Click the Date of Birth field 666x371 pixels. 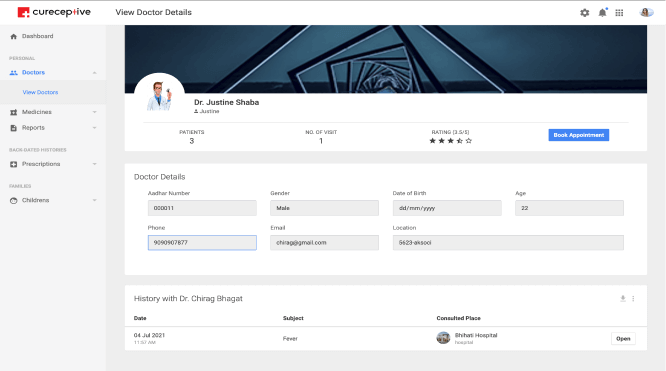[x=447, y=208]
